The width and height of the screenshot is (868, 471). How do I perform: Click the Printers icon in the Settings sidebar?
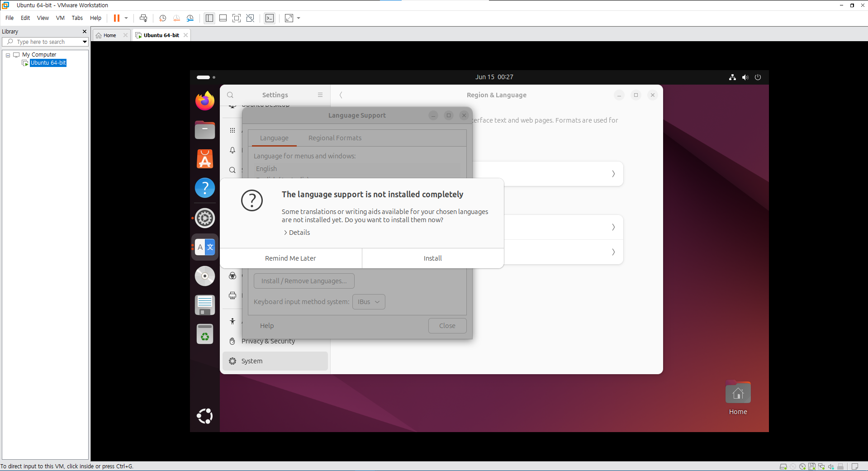pos(232,295)
